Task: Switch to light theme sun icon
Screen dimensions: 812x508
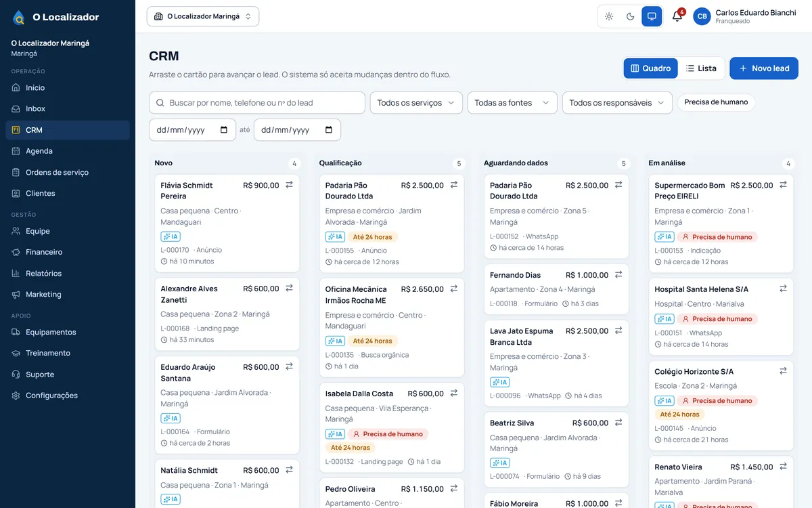Action: [609, 16]
